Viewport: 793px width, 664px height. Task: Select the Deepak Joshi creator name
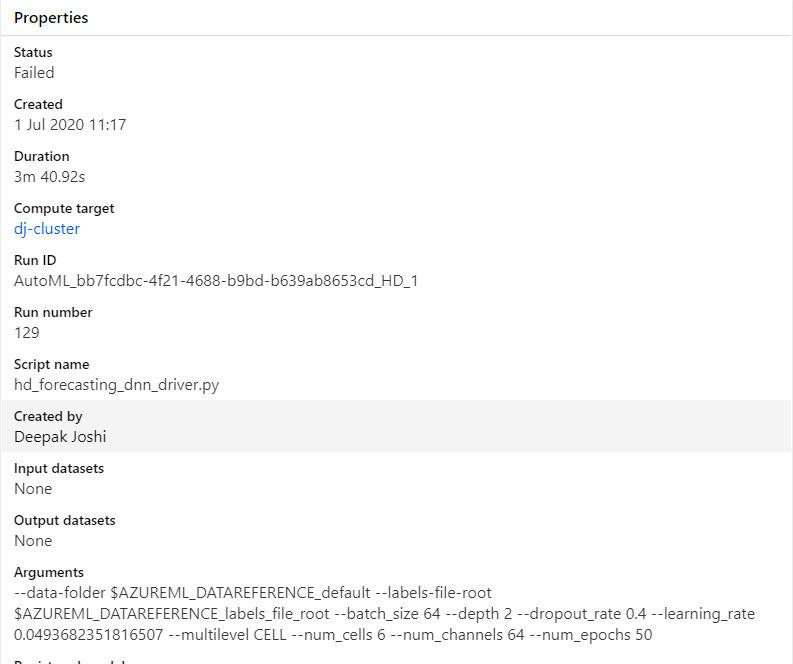coord(60,436)
